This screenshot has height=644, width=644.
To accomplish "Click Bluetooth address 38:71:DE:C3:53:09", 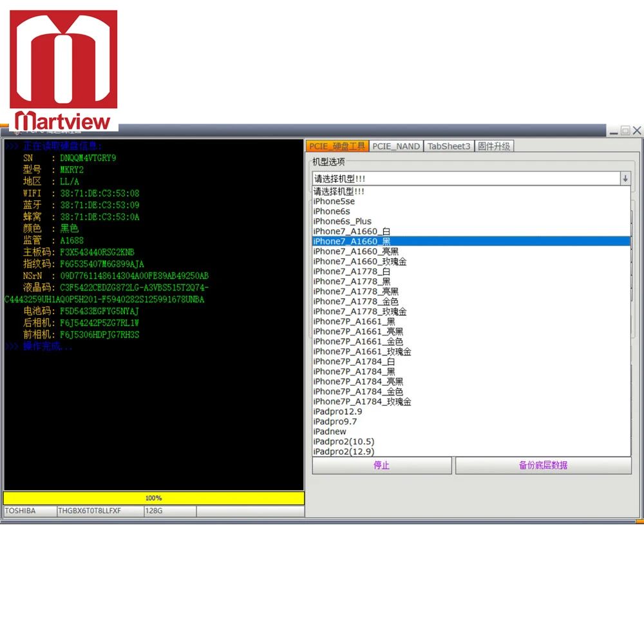I will (100, 205).
